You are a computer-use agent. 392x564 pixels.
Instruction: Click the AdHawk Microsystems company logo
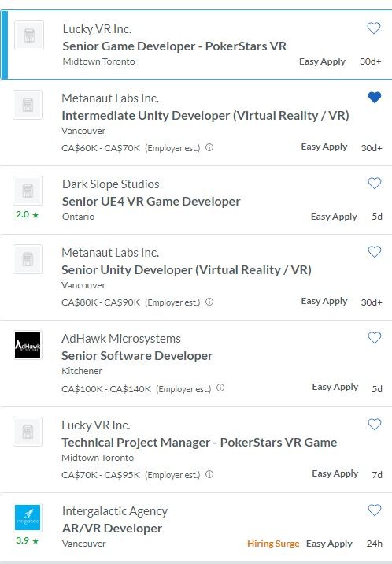pyautogui.click(x=28, y=345)
